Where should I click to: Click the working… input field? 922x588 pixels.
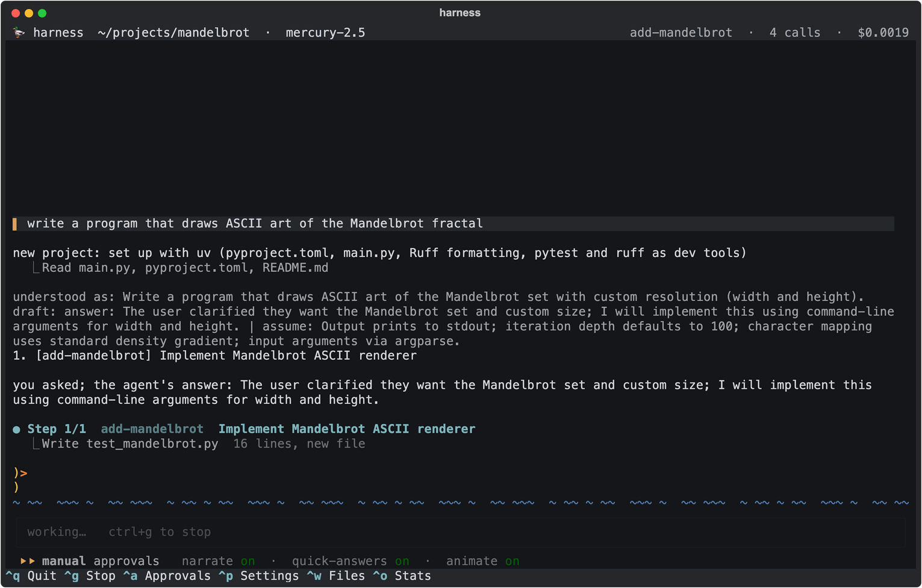[461, 532]
